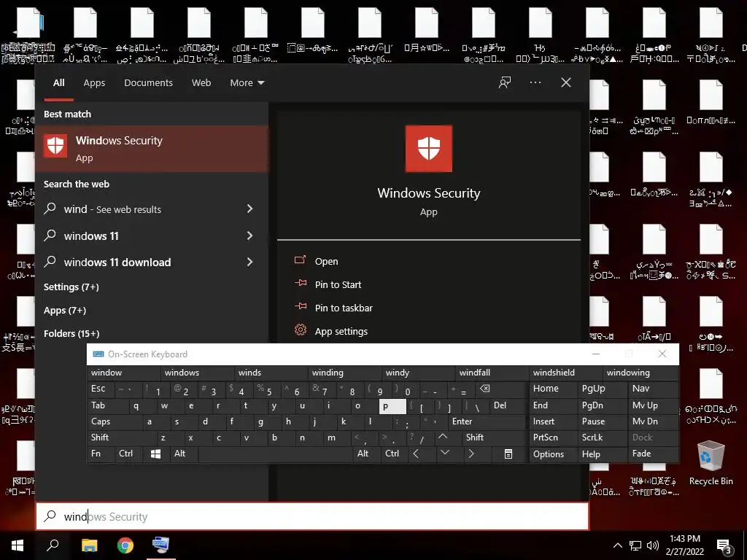Viewport: 747px width, 560px height.
Task: Show hidden tray icons chevron
Action: (617, 545)
